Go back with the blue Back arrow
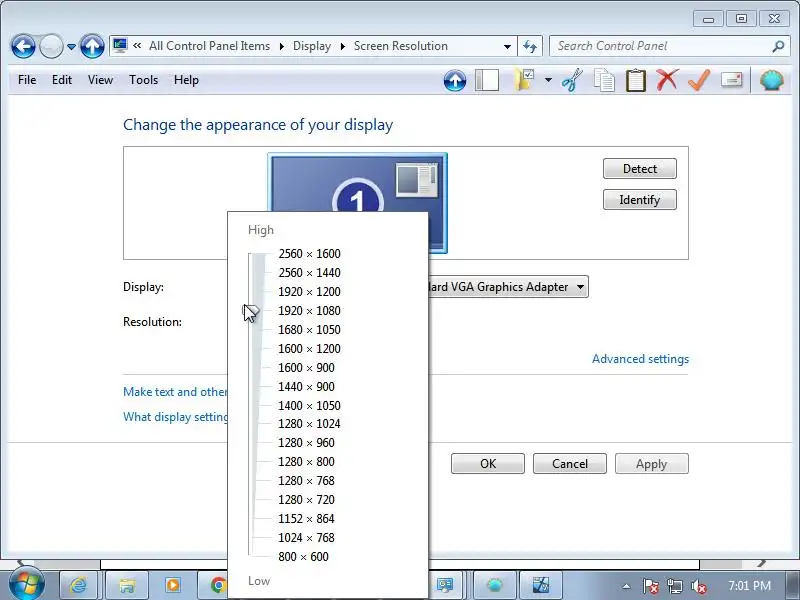The width and height of the screenshot is (800, 600). tap(23, 47)
